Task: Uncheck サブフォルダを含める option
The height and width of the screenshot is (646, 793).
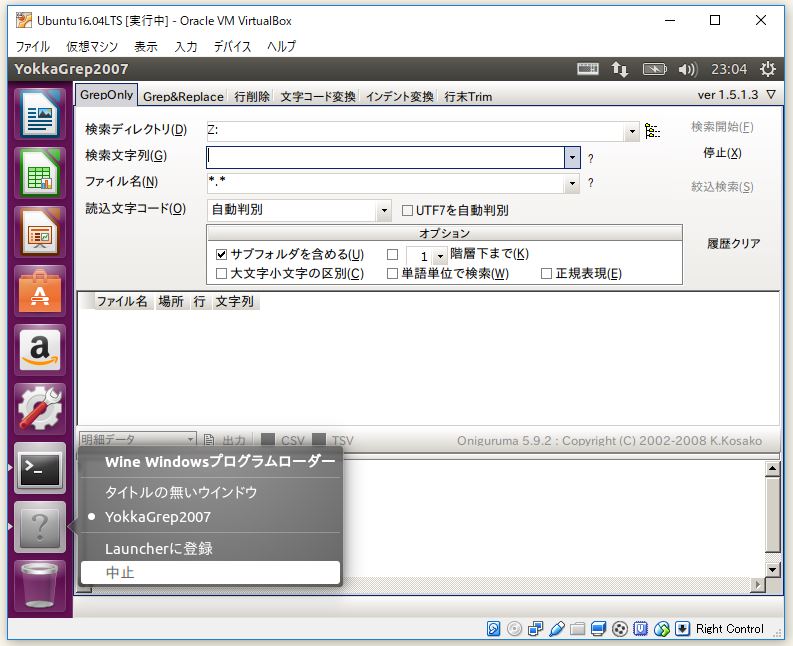Action: 221,254
